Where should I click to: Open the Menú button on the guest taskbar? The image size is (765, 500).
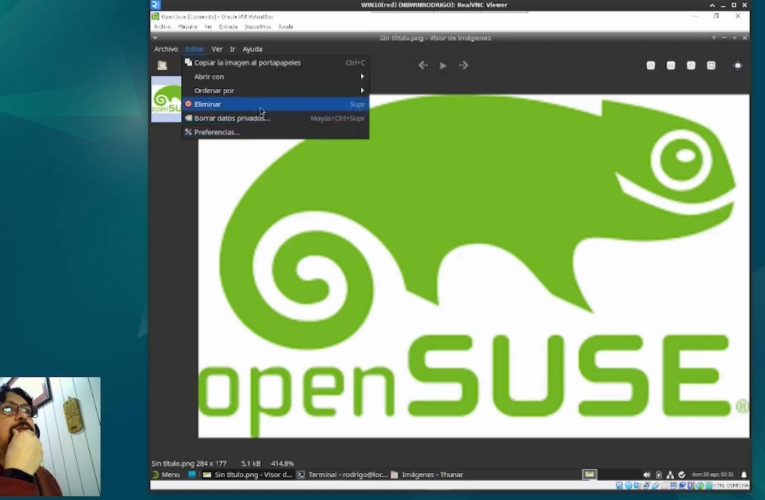(x=166, y=475)
